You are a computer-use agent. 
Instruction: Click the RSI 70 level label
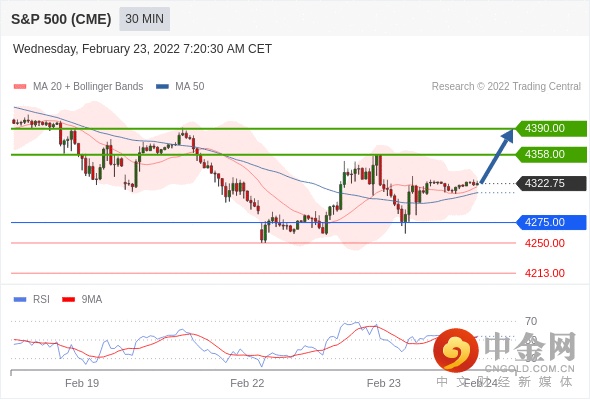click(x=531, y=321)
